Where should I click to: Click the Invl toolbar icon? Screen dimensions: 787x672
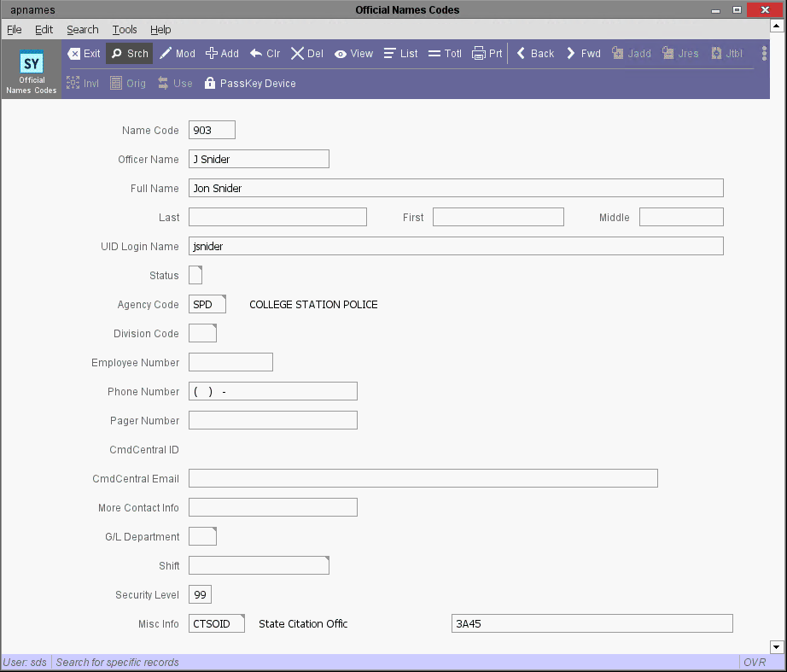[x=82, y=84]
